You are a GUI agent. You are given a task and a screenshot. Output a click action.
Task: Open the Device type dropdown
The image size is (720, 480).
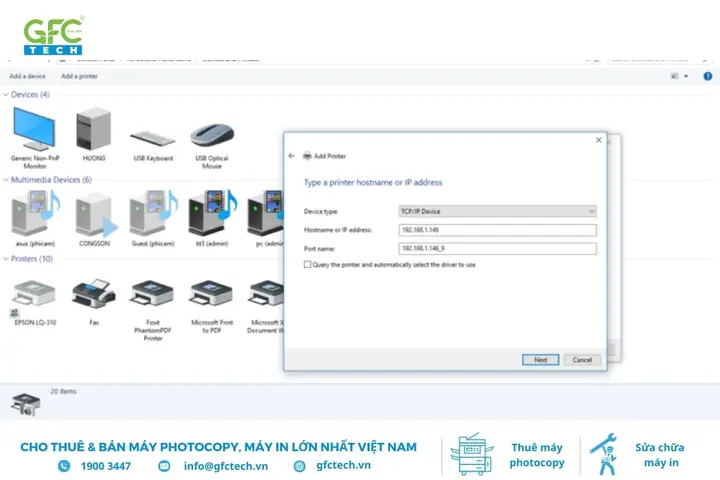click(x=497, y=211)
